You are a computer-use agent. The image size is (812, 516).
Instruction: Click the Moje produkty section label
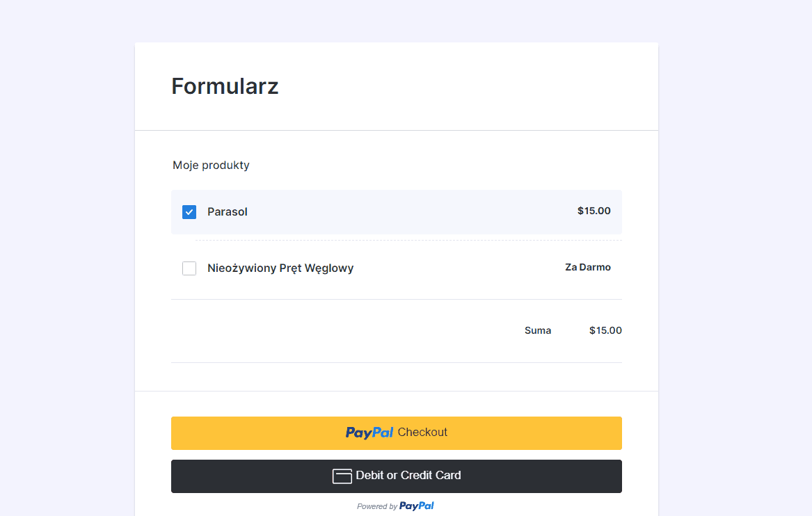click(x=211, y=166)
